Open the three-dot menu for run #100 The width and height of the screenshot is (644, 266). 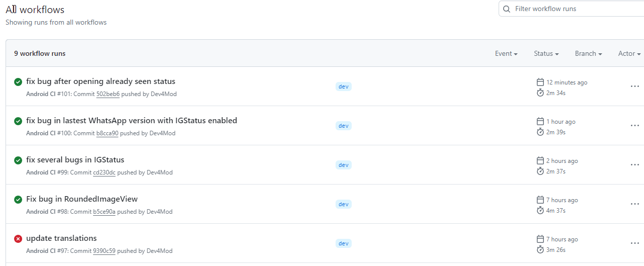click(634, 126)
